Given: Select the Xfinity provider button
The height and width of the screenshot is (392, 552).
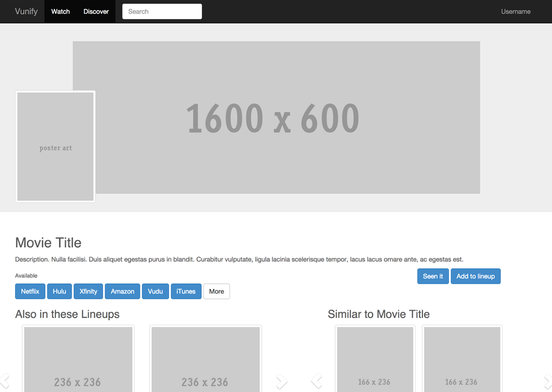Looking at the screenshot, I should pos(88,291).
